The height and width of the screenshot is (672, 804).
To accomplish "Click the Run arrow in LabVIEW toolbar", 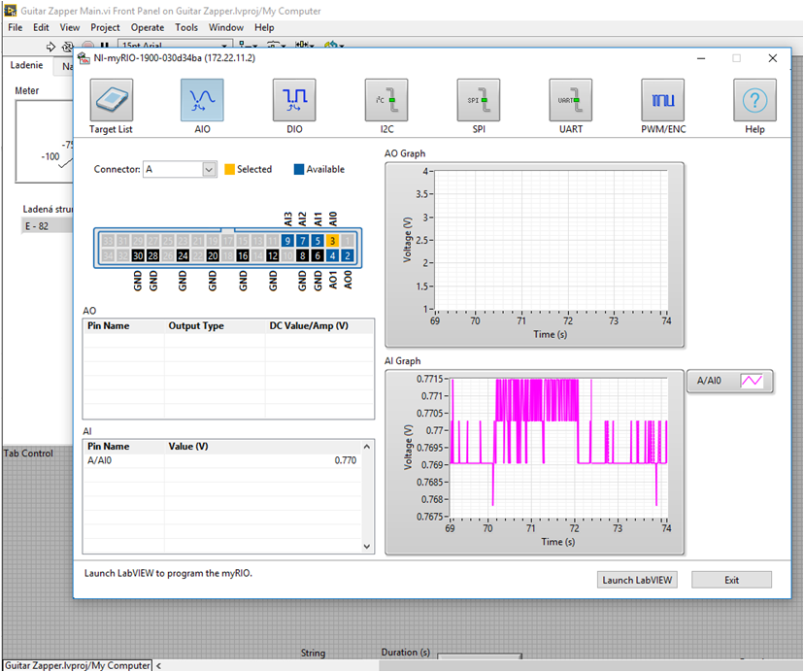I will click(50, 47).
